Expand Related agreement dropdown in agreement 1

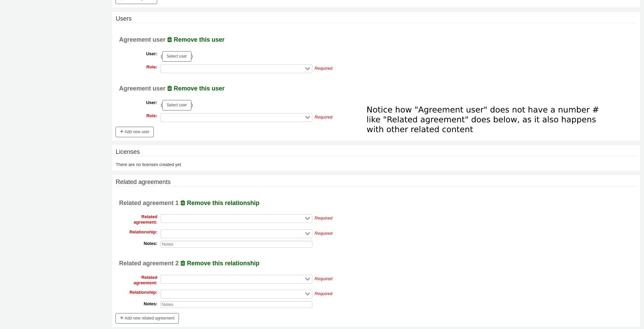236,219
